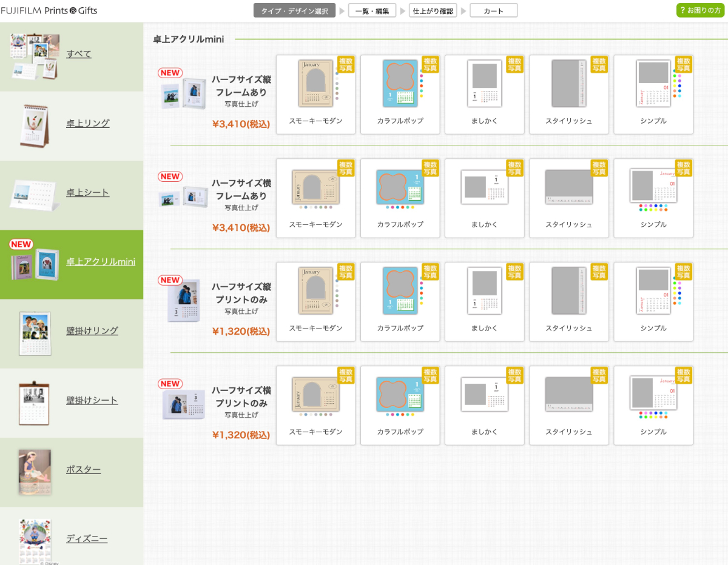Go to the 一覧・編集 step tab
Image resolution: width=728 pixels, height=565 pixels.
tap(372, 11)
